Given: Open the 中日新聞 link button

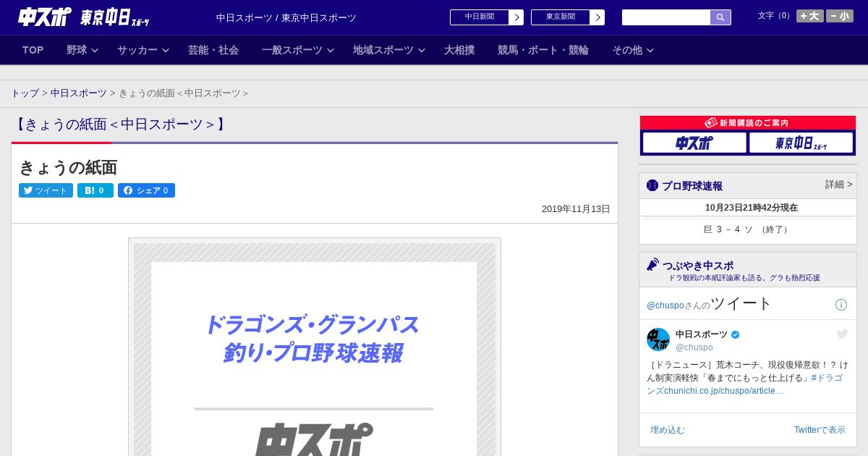Looking at the screenshot, I should point(480,17).
